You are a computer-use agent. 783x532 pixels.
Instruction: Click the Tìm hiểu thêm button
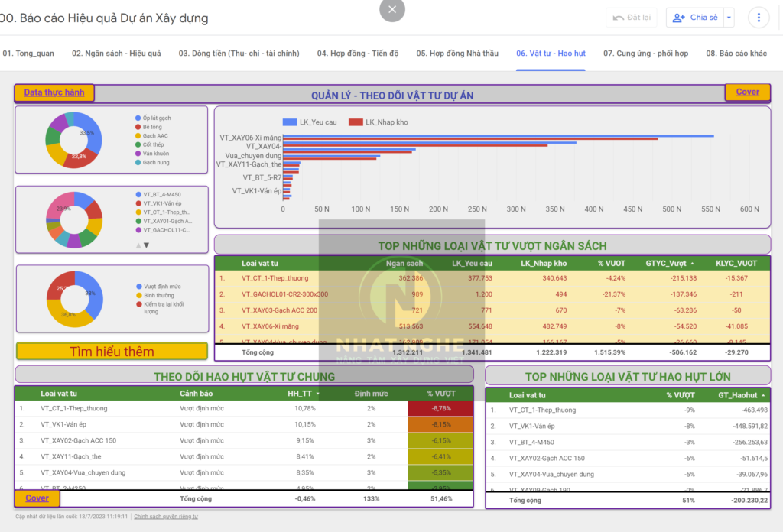(x=112, y=352)
